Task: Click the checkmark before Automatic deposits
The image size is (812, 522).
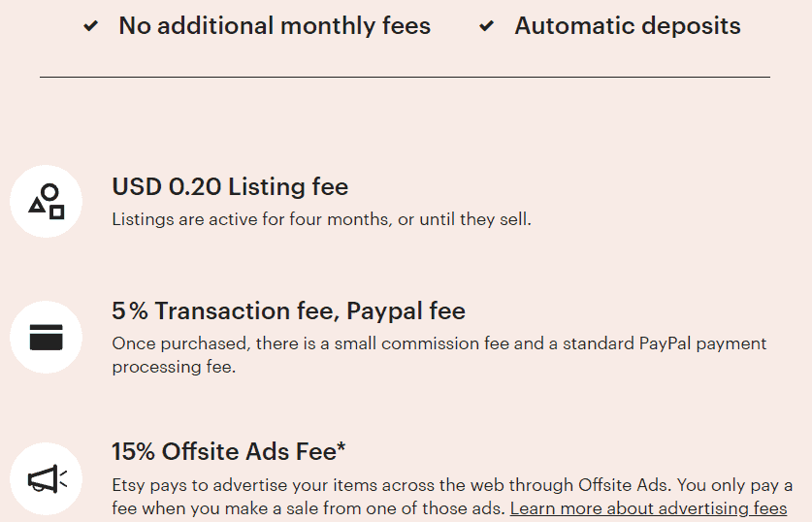Action: 486,26
